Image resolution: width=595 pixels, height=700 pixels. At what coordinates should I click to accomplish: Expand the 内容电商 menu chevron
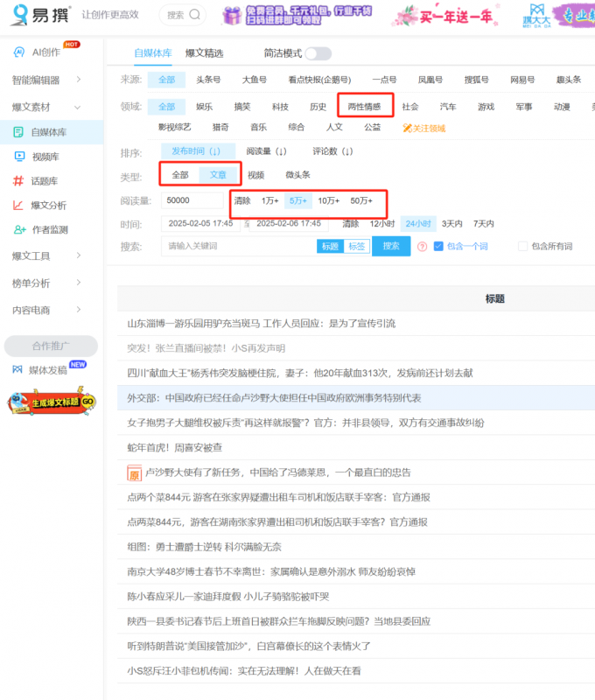(x=79, y=310)
